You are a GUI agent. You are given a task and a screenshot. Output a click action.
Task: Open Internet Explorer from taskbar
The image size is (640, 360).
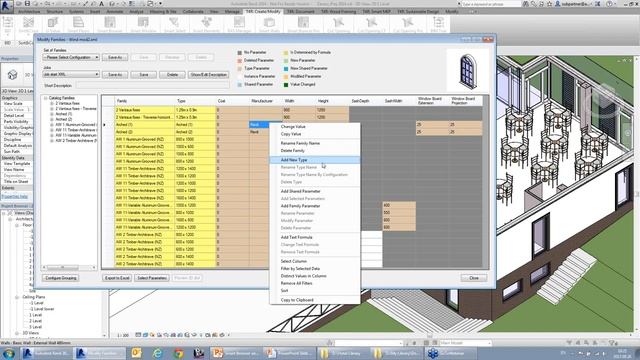(157, 353)
